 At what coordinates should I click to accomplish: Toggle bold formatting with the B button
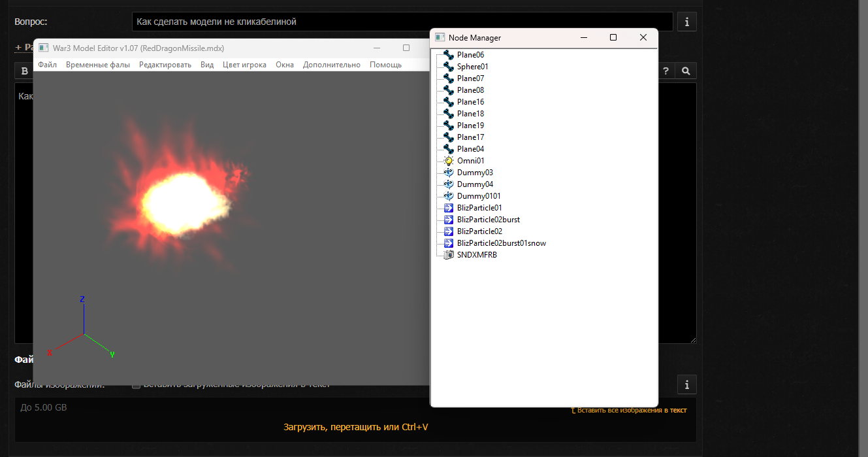pos(25,71)
